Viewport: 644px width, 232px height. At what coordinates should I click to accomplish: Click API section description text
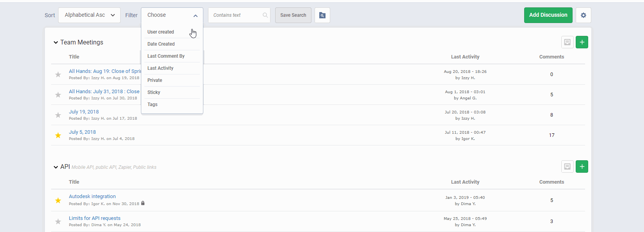114,167
